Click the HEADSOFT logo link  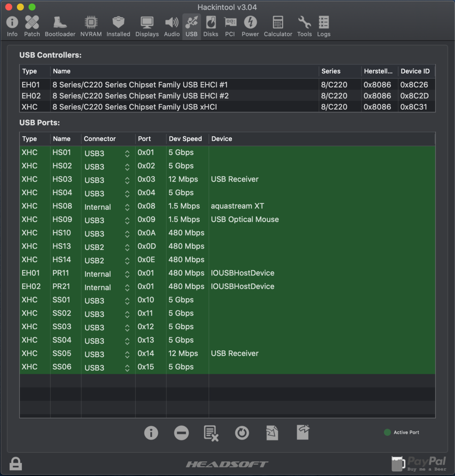227,464
